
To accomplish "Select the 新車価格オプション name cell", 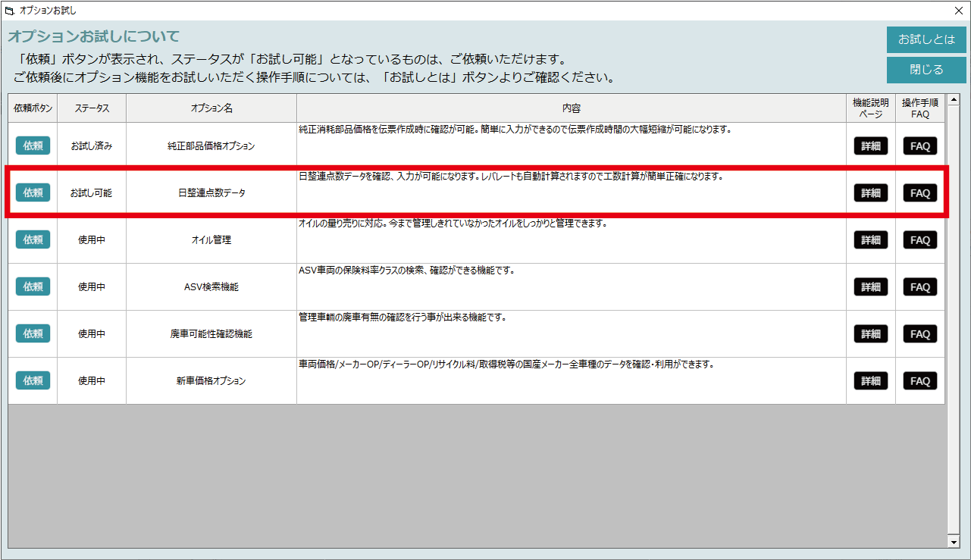I will pyautogui.click(x=211, y=381).
